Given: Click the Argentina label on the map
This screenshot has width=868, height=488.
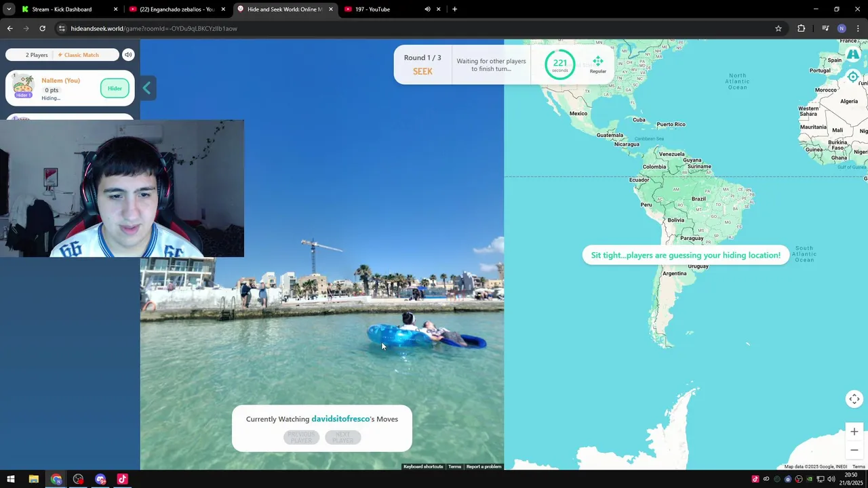Looking at the screenshot, I should coord(675,273).
